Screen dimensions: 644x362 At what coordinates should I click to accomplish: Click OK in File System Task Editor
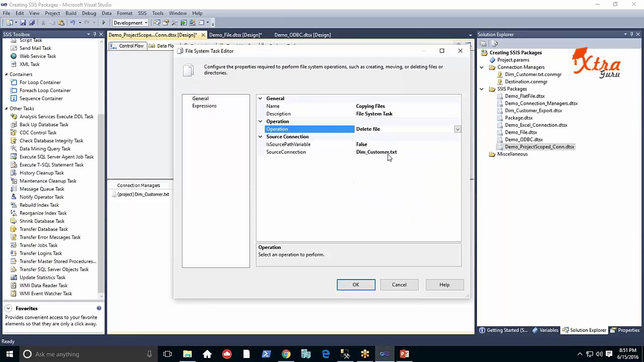coord(356,285)
